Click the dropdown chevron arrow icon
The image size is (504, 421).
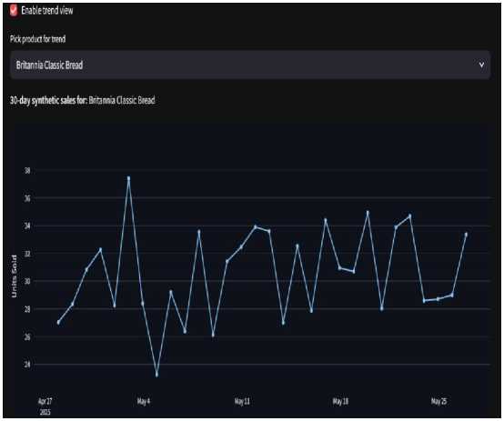[x=481, y=65]
